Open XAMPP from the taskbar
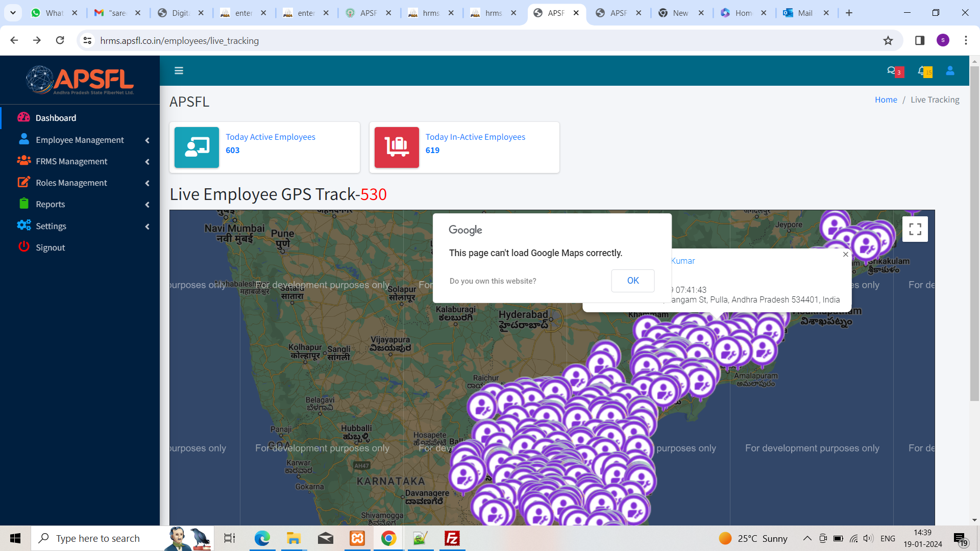This screenshot has width=980, height=551. point(357,538)
